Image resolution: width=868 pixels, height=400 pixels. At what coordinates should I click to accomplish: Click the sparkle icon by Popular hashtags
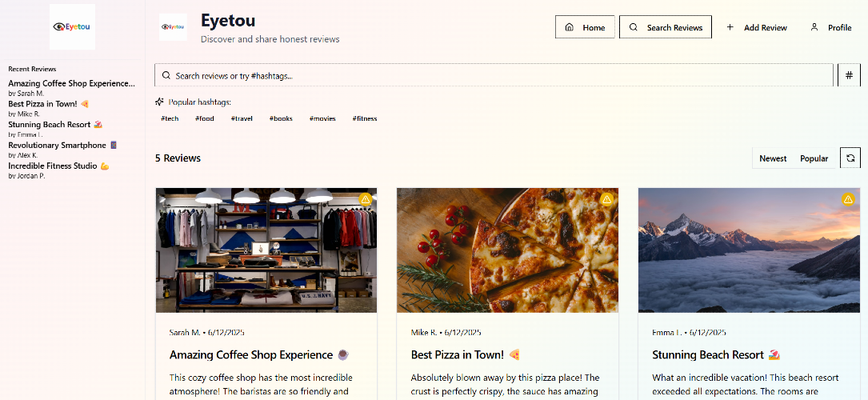[160, 102]
